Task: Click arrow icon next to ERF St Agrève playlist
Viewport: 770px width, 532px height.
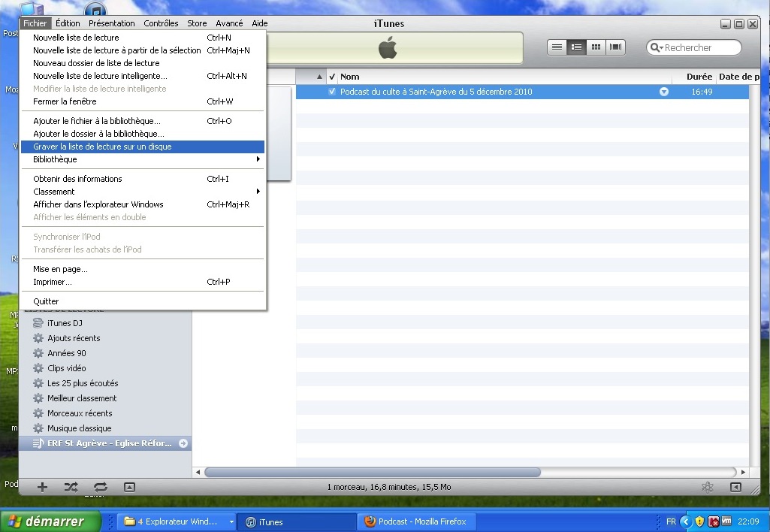Action: pos(183,443)
